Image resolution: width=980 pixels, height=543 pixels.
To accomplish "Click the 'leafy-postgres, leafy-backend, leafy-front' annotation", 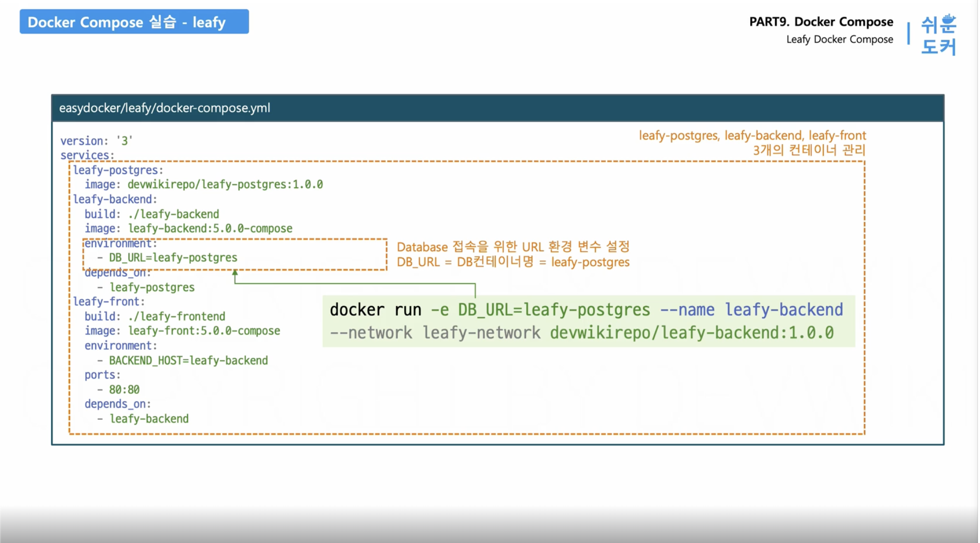I will tap(752, 135).
